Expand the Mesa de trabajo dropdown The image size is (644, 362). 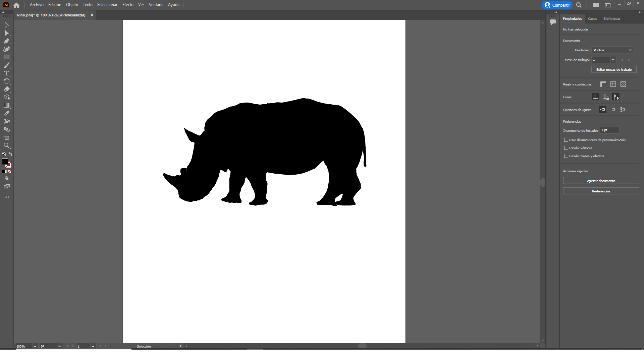[x=613, y=60]
